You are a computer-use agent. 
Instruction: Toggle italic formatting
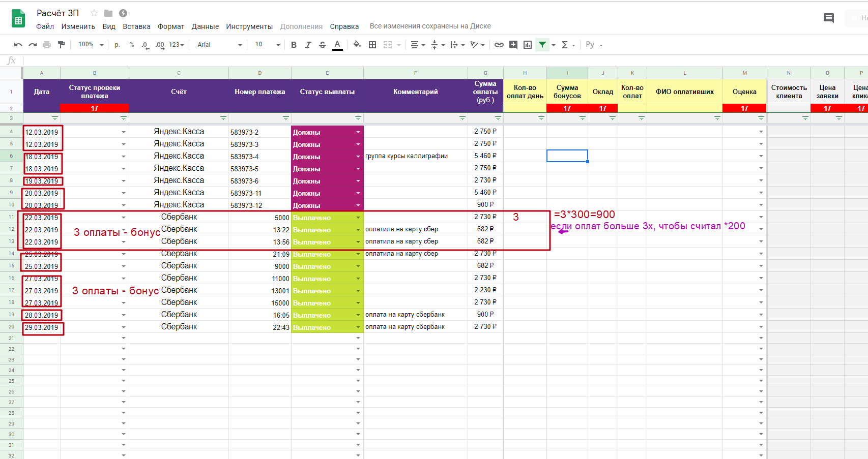[x=308, y=45]
